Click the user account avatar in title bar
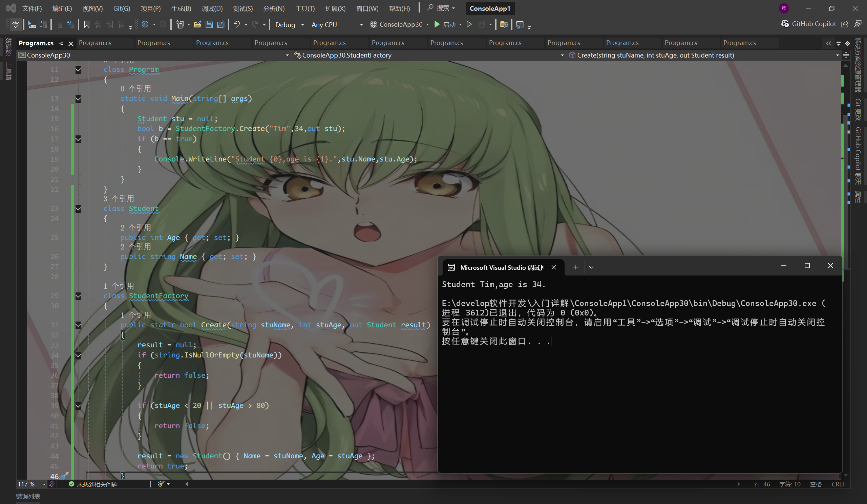Screen dimensions: 867x504 784,8
